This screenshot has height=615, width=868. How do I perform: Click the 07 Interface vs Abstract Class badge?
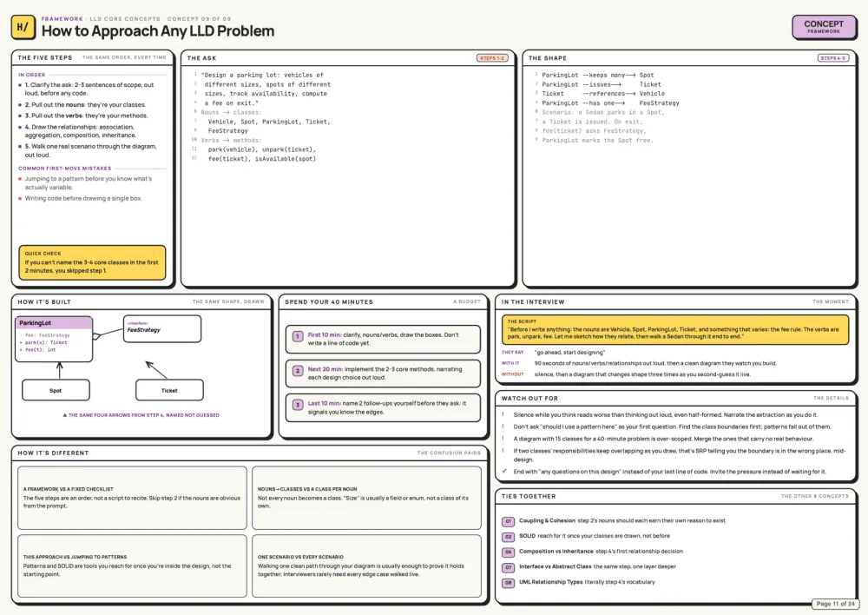[508, 567]
